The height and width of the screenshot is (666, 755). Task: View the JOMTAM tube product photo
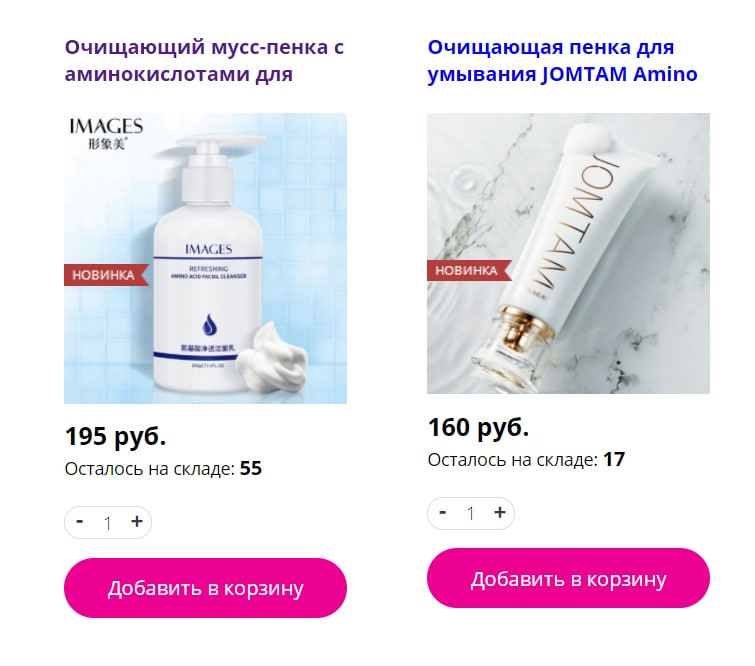pos(568,253)
